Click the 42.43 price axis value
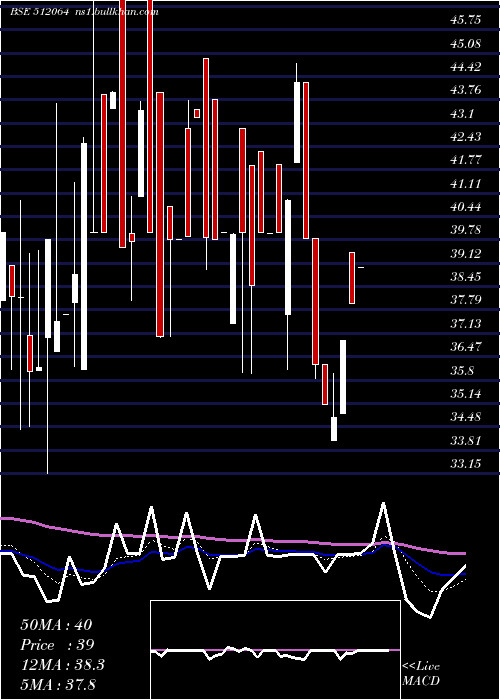Viewport: 500px width, 700px height. coord(466,137)
